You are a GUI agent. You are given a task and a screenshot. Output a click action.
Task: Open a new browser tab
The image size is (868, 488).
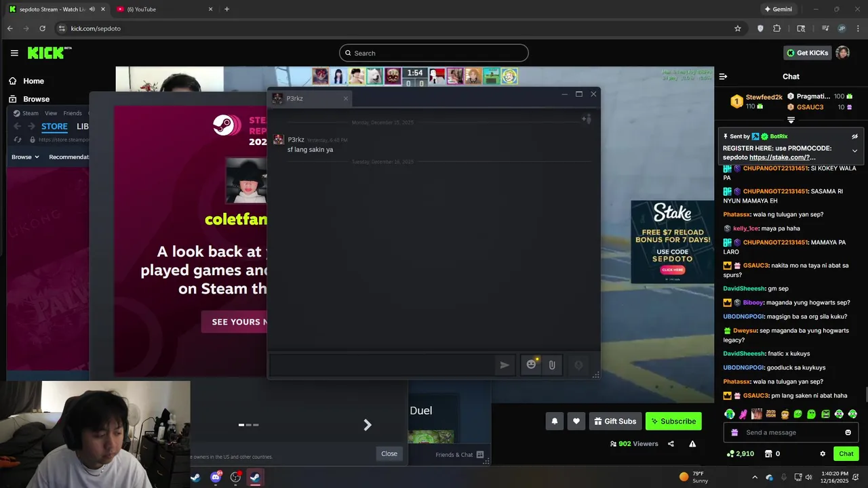click(x=226, y=9)
